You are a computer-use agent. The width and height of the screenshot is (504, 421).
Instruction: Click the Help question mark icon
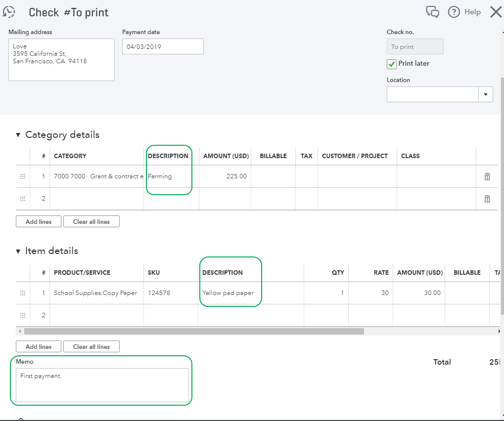coord(454,12)
